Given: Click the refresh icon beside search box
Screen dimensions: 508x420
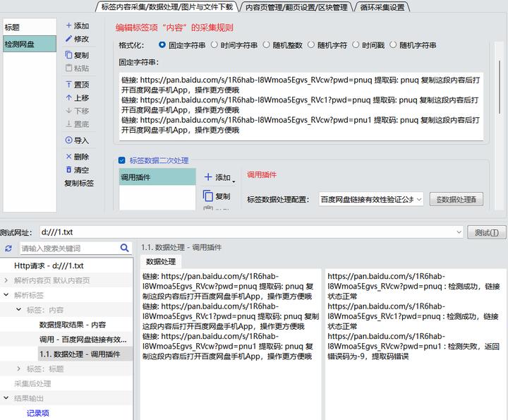Looking at the screenshot, I should point(8,248).
